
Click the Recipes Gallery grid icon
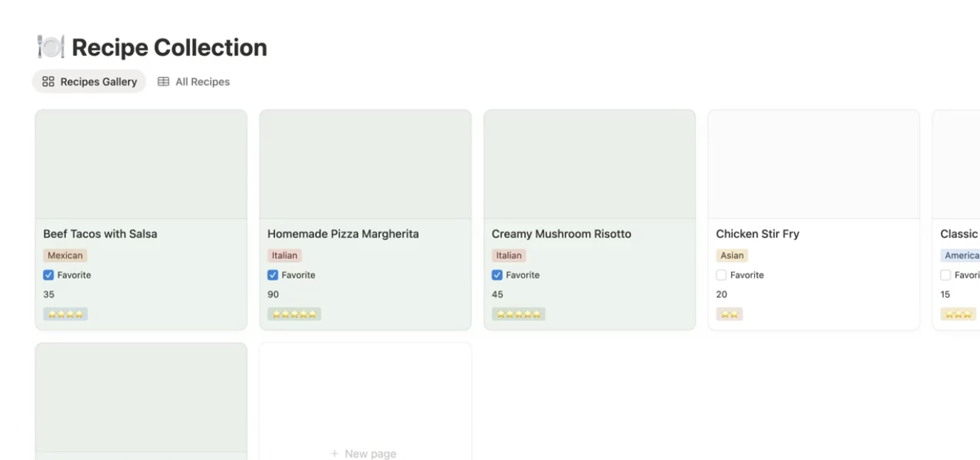pyautogui.click(x=48, y=82)
